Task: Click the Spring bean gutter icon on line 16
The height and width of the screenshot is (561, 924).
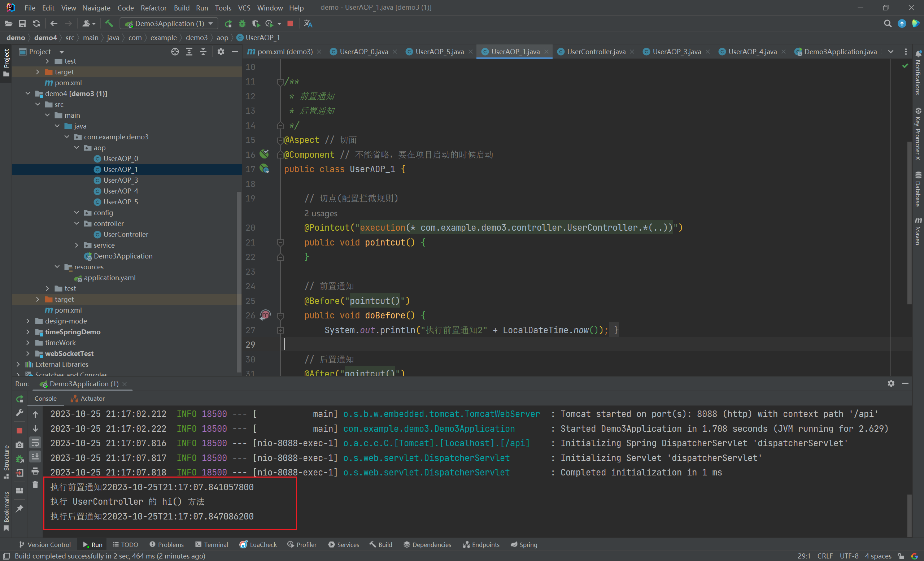Action: [x=265, y=154]
